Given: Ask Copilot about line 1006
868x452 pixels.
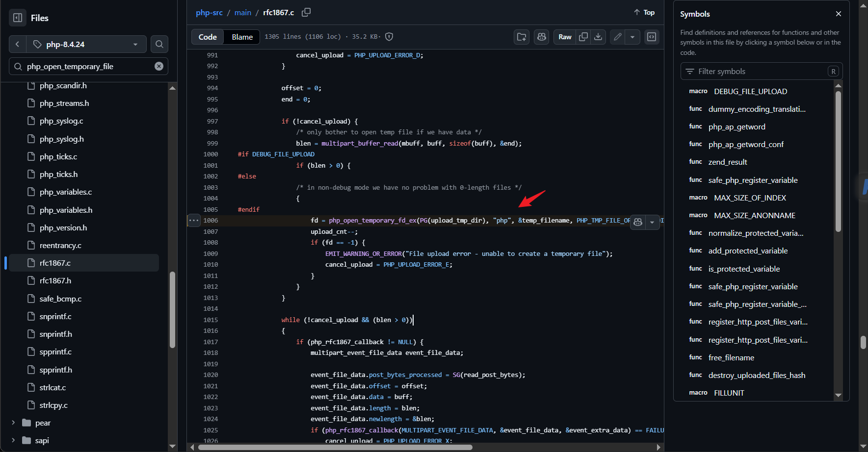Looking at the screenshot, I should tap(638, 222).
